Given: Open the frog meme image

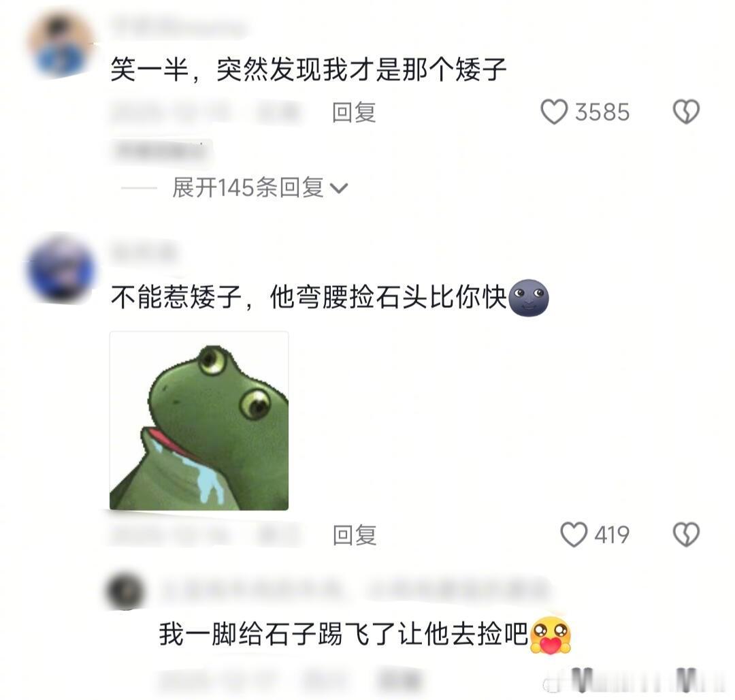Looking at the screenshot, I should click(199, 421).
